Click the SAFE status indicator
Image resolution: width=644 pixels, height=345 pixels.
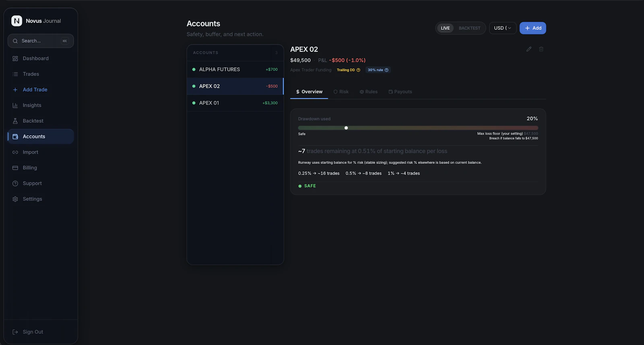point(307,186)
